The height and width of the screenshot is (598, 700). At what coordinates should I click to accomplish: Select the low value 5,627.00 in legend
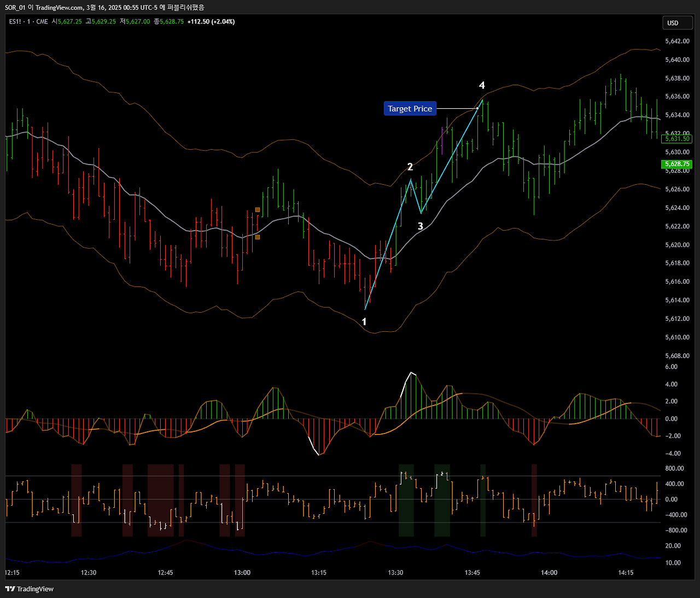[138, 22]
